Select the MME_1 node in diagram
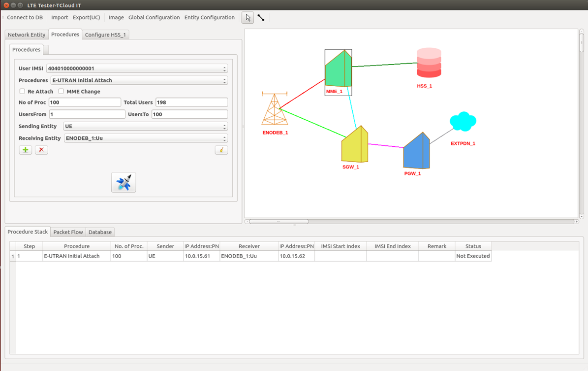The height and width of the screenshot is (371, 588). coord(338,69)
